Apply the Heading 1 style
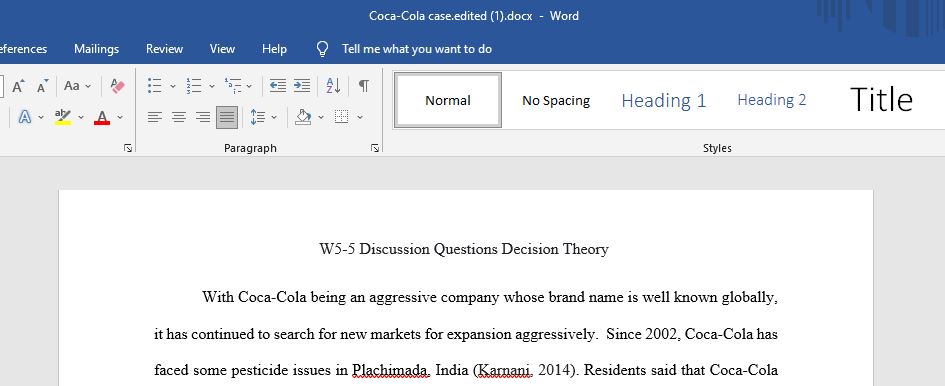Image resolution: width=945 pixels, height=386 pixels. tap(664, 100)
